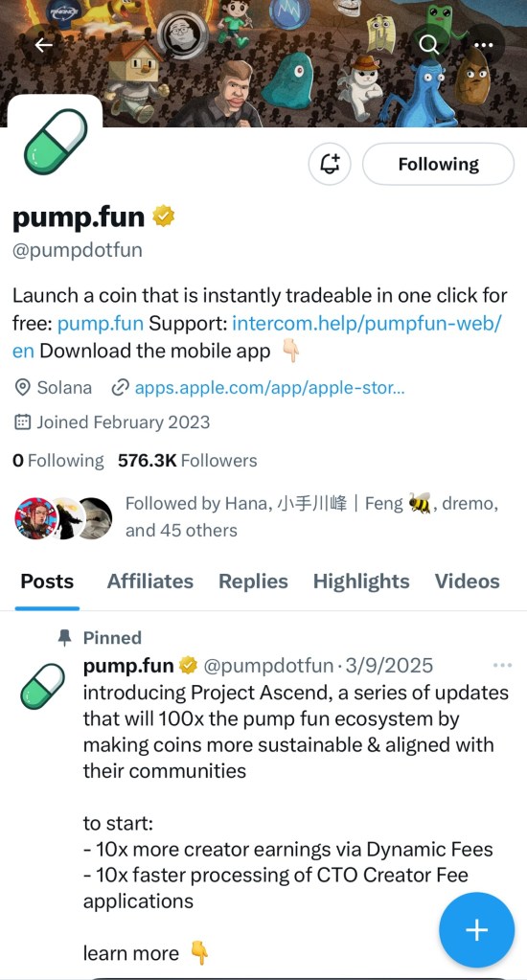527x980 pixels.
Task: Switch to the Affiliates tab
Action: tap(150, 581)
